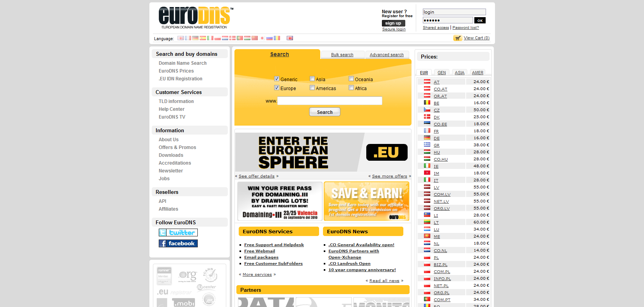
Task: Switch language using the French flag
Action: click(x=188, y=38)
